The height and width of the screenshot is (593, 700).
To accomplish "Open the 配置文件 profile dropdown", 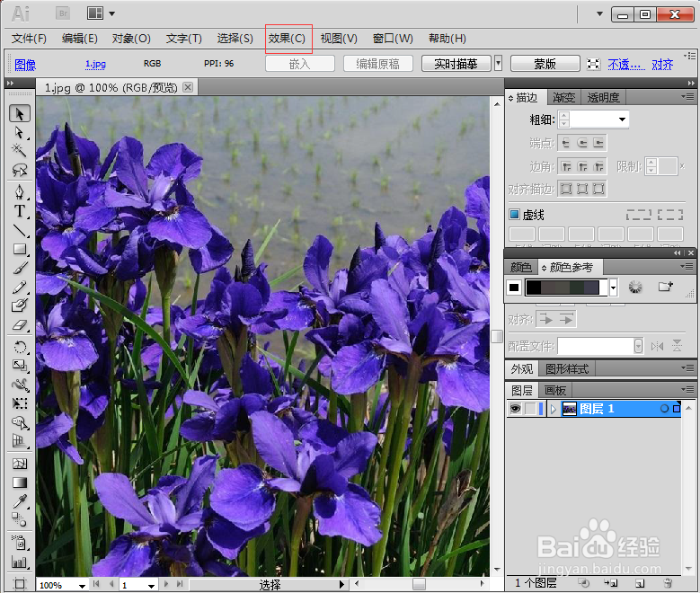I will coord(638,346).
